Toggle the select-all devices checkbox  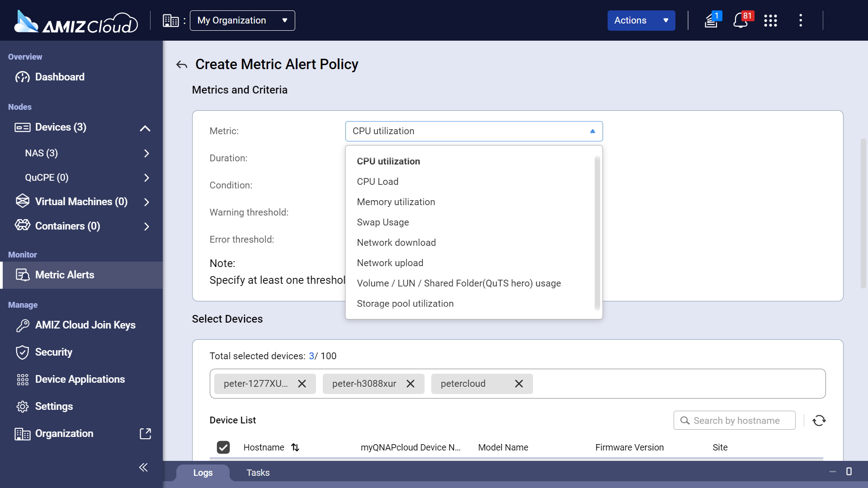pyautogui.click(x=223, y=447)
